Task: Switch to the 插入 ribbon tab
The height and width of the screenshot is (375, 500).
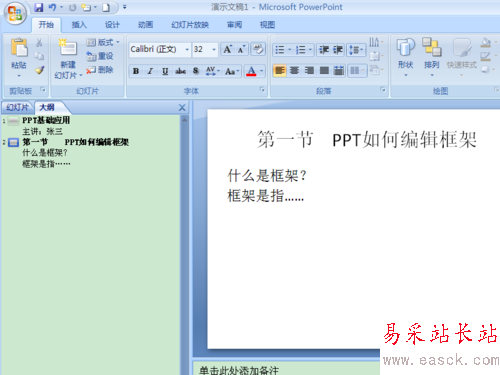Action: point(79,25)
